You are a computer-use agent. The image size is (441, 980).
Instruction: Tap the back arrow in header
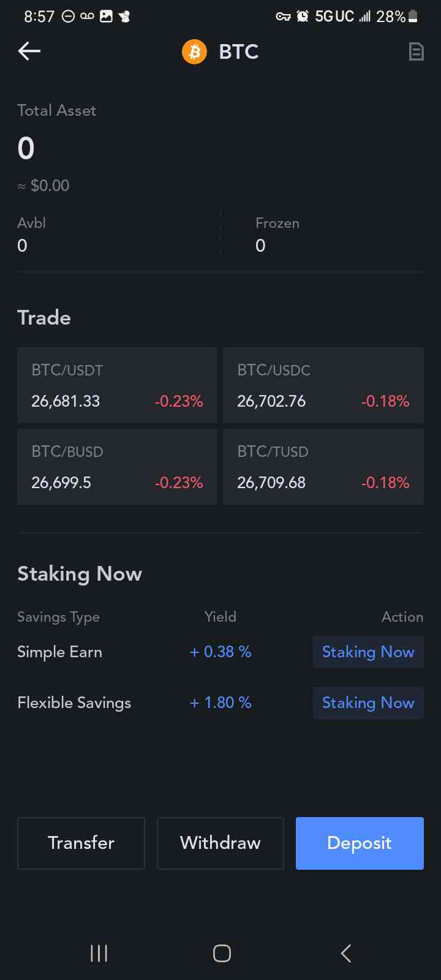pos(29,51)
